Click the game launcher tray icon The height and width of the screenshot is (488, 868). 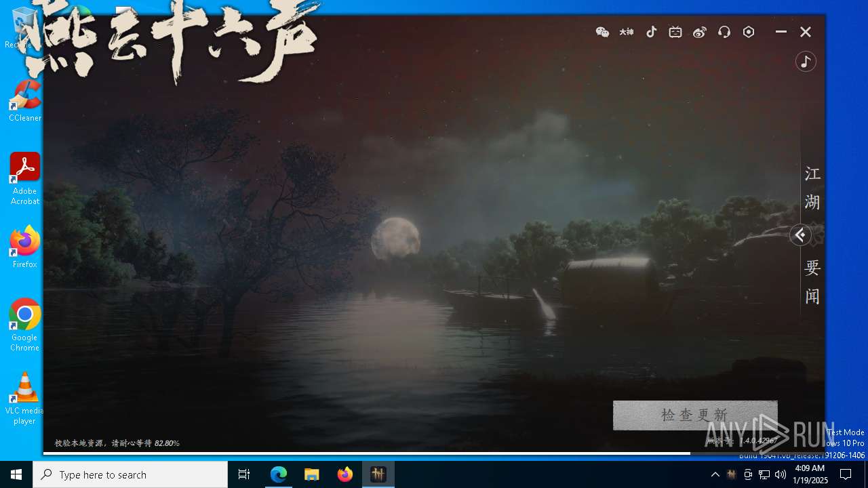pyautogui.click(x=731, y=474)
